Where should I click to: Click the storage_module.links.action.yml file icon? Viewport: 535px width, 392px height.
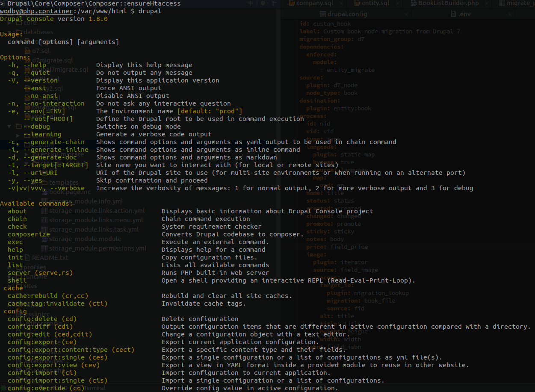click(44, 211)
